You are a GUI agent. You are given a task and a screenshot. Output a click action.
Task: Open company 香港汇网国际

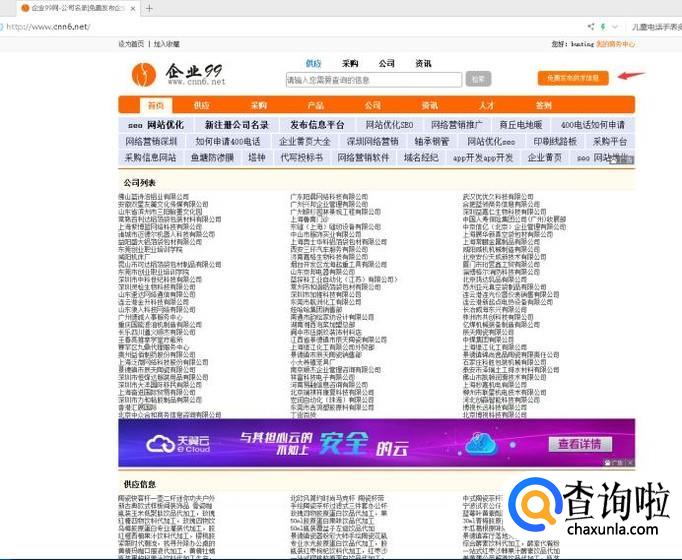click(x=137, y=408)
